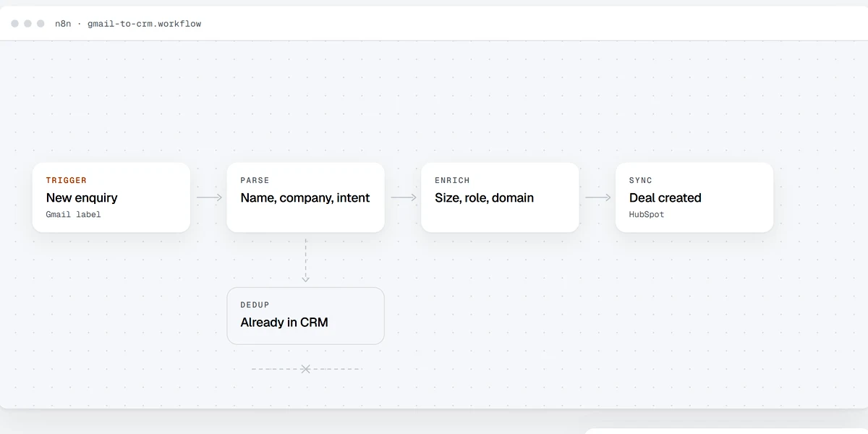Select the Name, company, intent parse node
868x434 pixels.
point(305,197)
